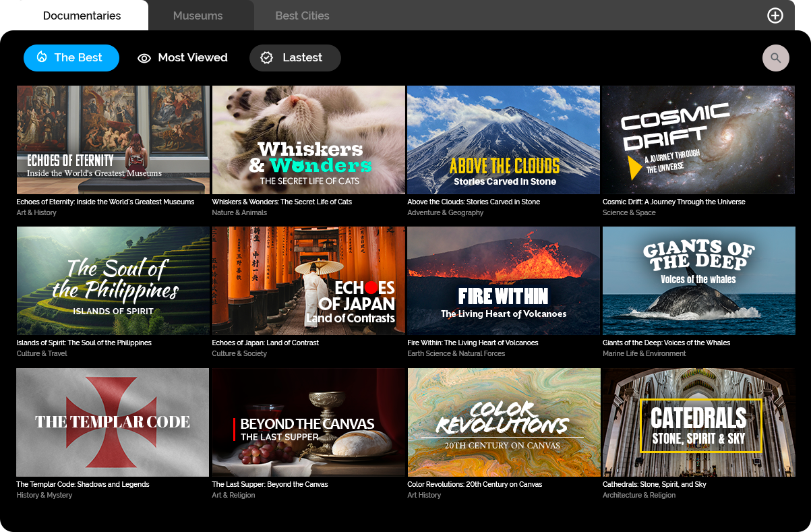Click the checkmark badge icon in Lastest
Screen dimensions: 811x532
pyautogui.click(x=267, y=58)
